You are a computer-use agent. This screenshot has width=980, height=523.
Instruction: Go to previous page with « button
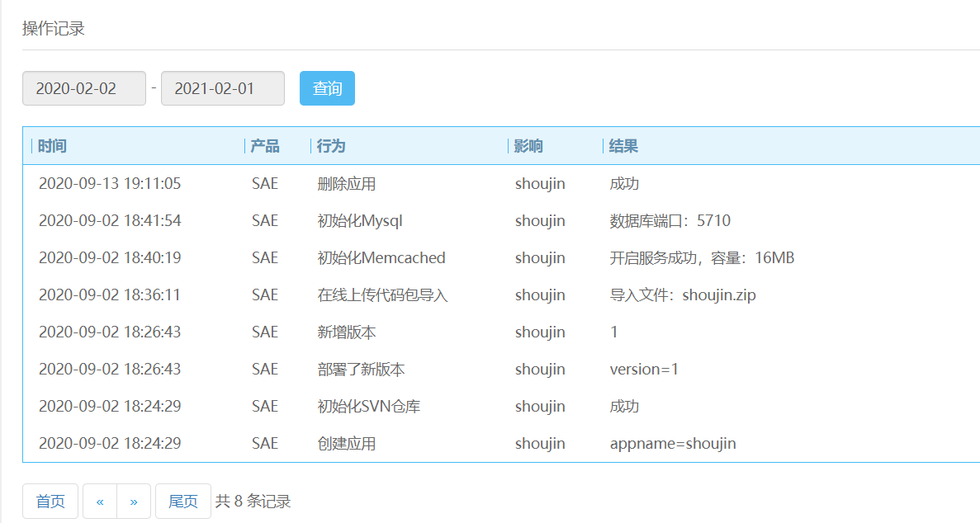[x=100, y=501]
